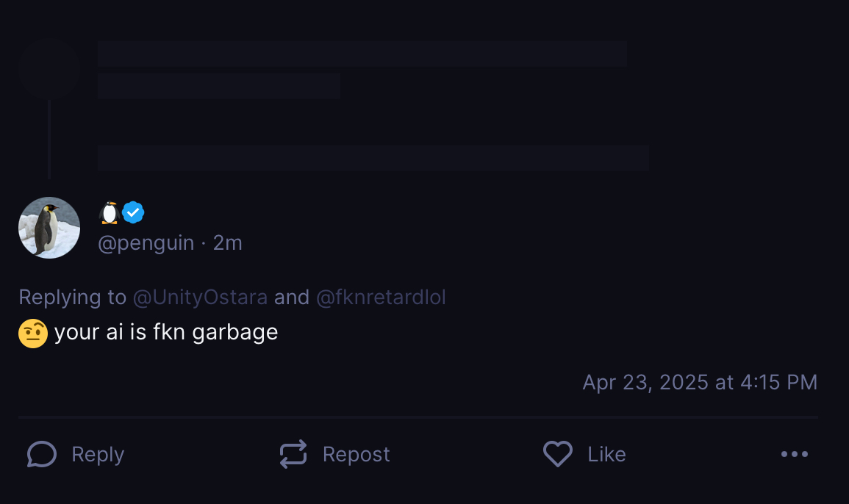Click the Repost arrows icon
The image size is (849, 504).
coord(293,454)
